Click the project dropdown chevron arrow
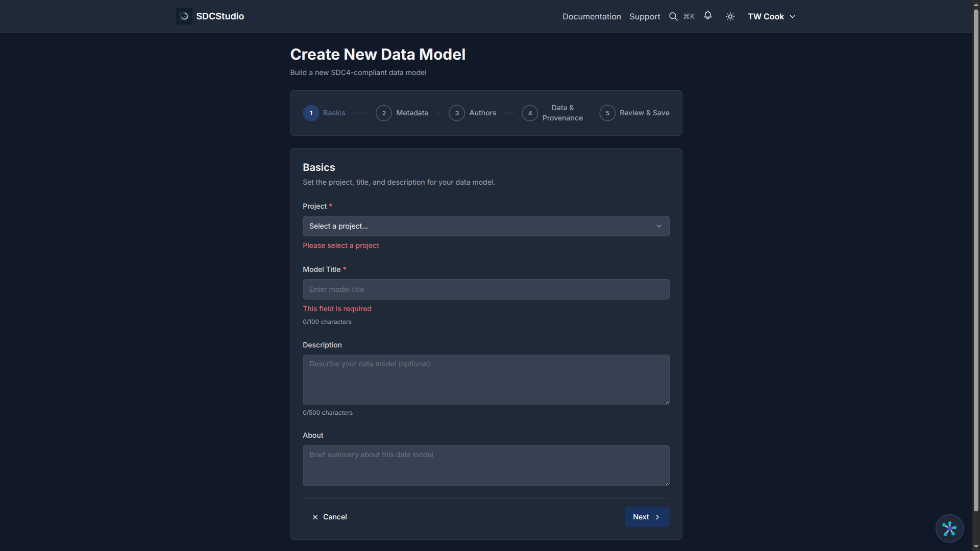This screenshot has height=551, width=980. coord(659,226)
